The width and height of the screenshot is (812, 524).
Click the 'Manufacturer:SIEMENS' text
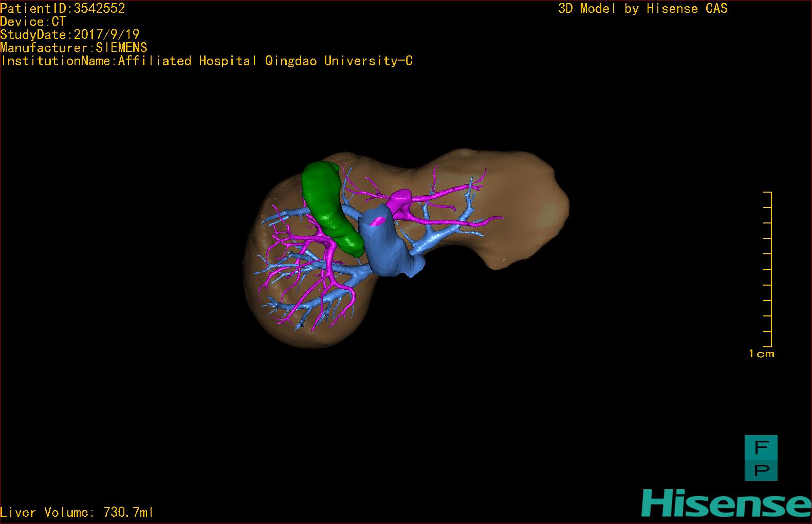coord(73,48)
